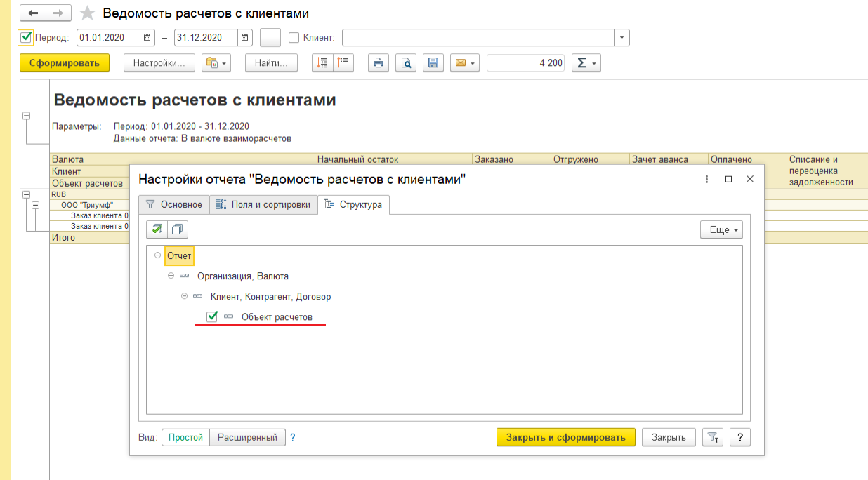Save the report using diskette icon
Screen dimensions: 868x480
click(433, 63)
